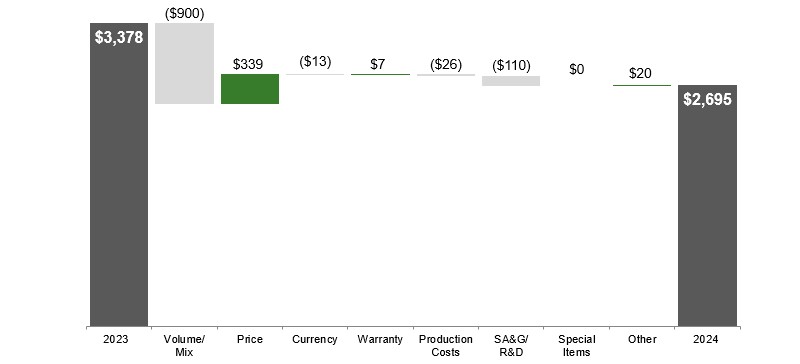Screen dimensions: 800x364
Task: Select the ($900) data label
Action: (184, 14)
